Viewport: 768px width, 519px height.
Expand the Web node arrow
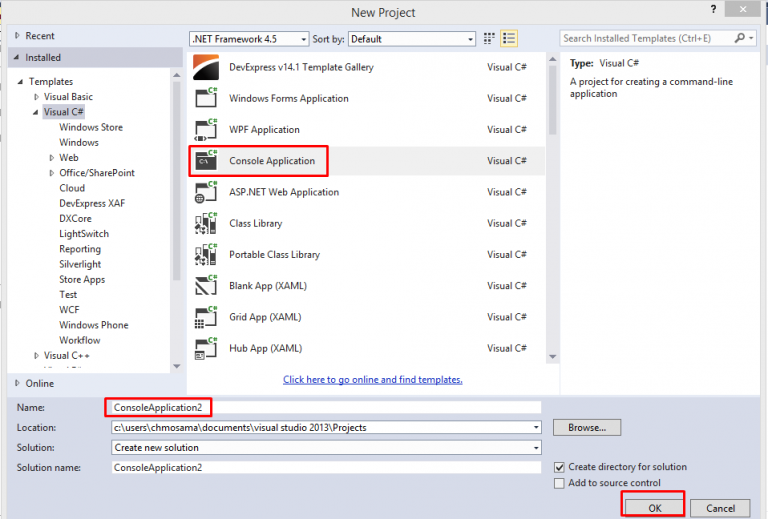[51, 158]
